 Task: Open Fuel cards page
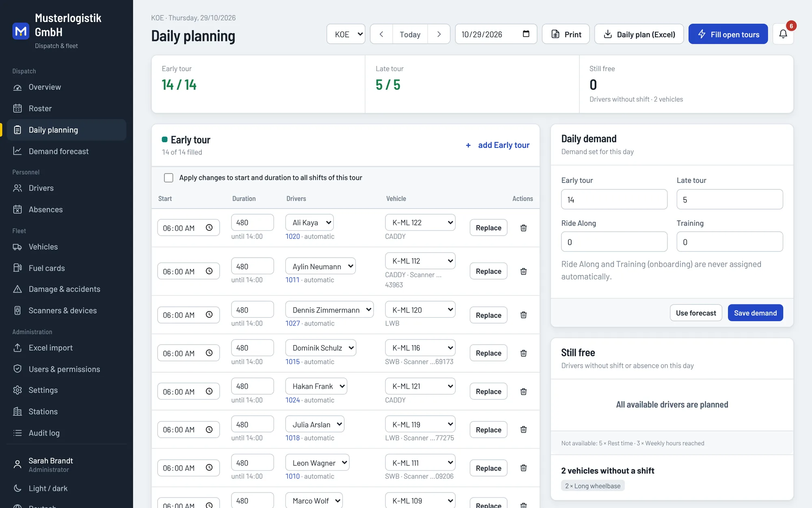coord(67,268)
